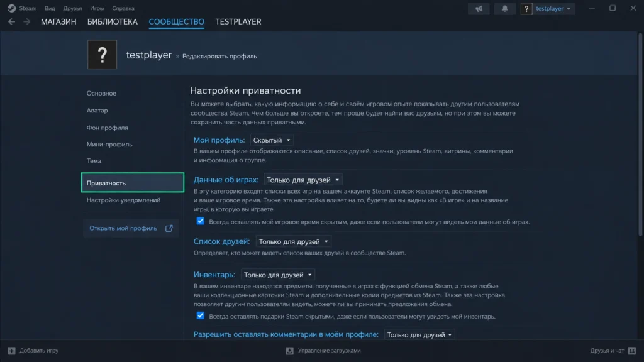This screenshot has width=644, height=362.
Task: Click the Настройки приватности heading
Action: (245, 90)
